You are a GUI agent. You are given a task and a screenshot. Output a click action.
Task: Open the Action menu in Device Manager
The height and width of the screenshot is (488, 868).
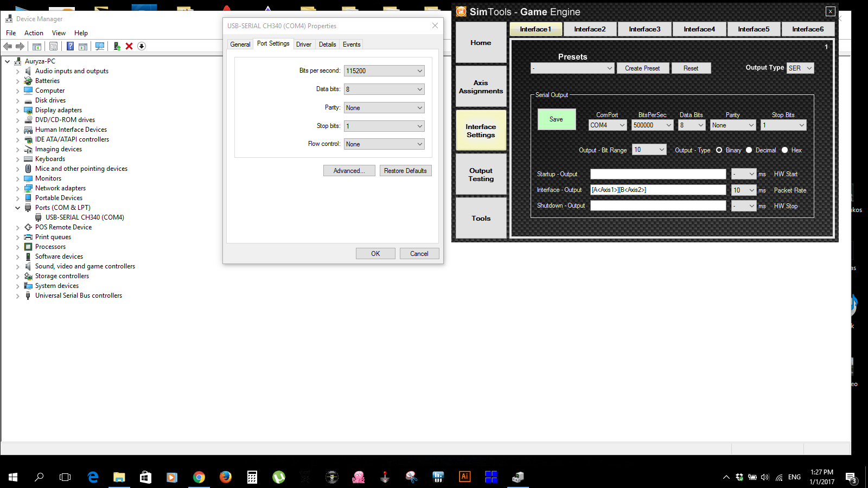pos(34,33)
